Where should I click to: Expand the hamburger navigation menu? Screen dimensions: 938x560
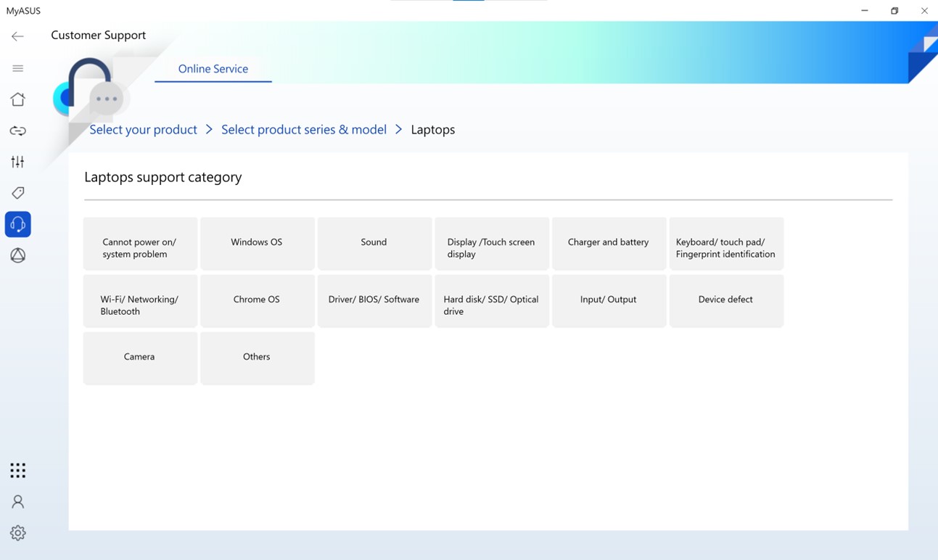(17, 68)
